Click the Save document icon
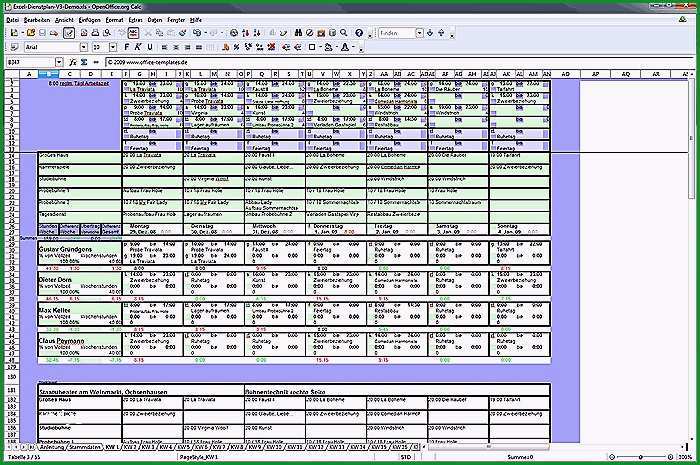 42,33
